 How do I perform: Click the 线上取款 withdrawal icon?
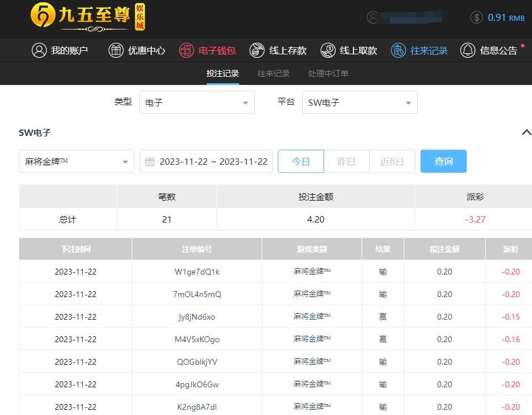click(328, 50)
